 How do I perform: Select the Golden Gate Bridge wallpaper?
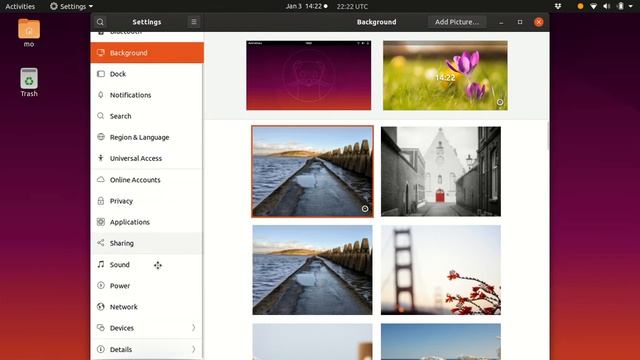point(441,270)
